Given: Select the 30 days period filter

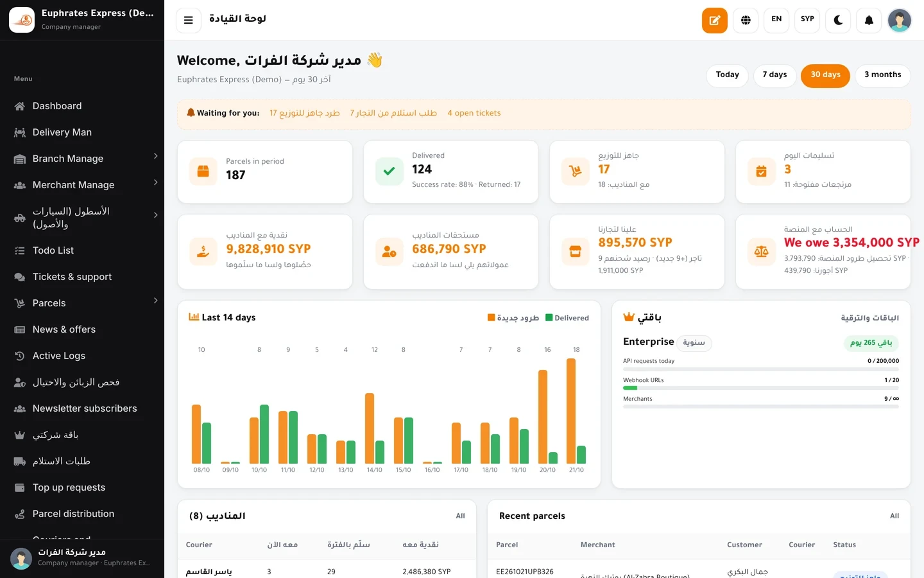Looking at the screenshot, I should [825, 76].
